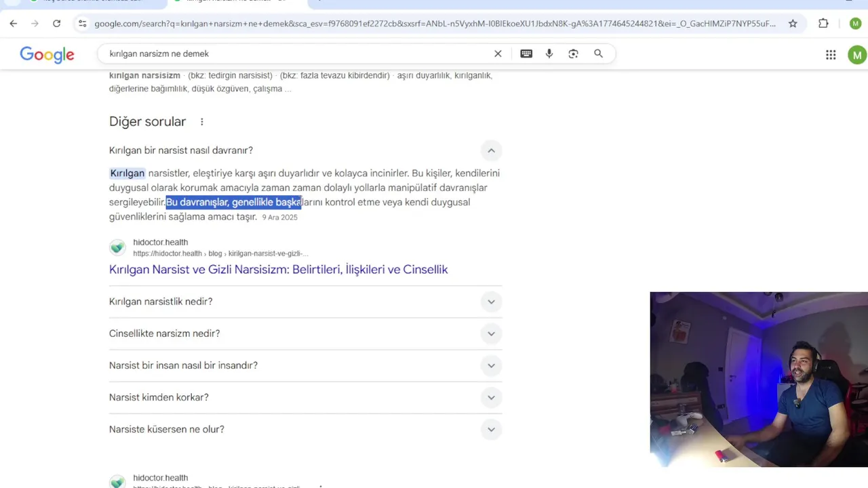The width and height of the screenshot is (868, 488).
Task: Open site info icon in address bar
Action: 82,24
